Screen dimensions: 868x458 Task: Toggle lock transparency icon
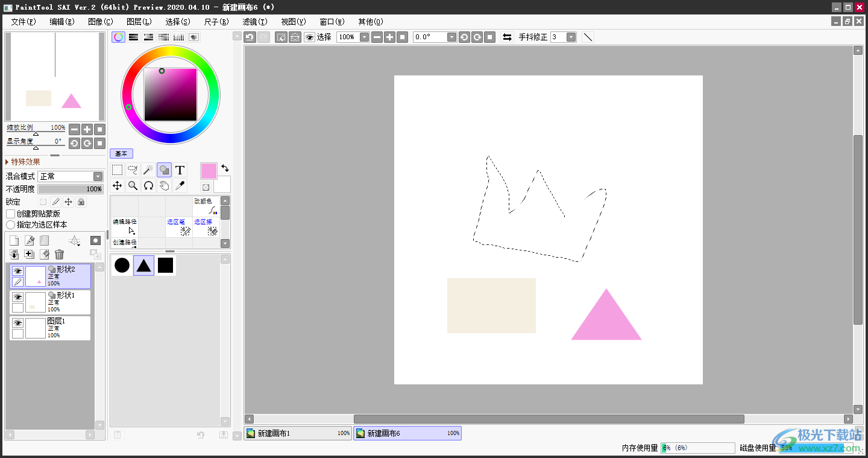[x=43, y=202]
